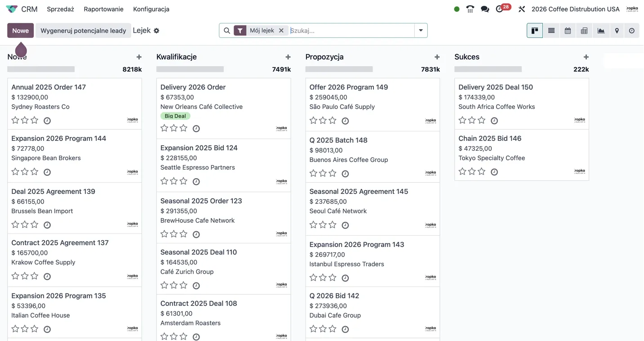Set second star on Deal 2025 Agreement 139
644x341 pixels.
[x=25, y=224]
